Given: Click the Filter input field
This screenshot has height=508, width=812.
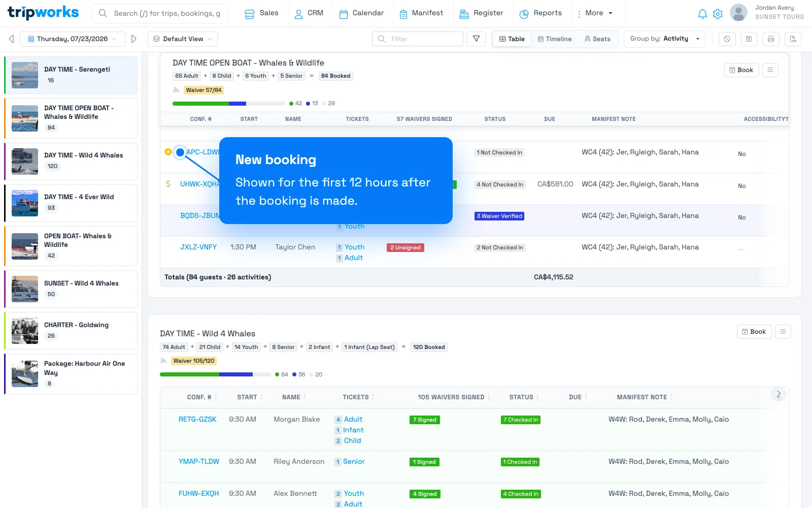Looking at the screenshot, I should click(x=418, y=39).
